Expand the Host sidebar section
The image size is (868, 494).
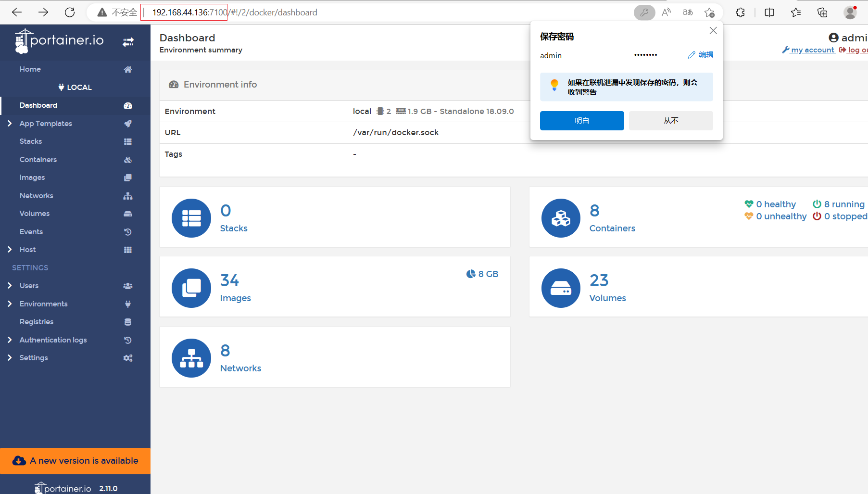pos(10,250)
